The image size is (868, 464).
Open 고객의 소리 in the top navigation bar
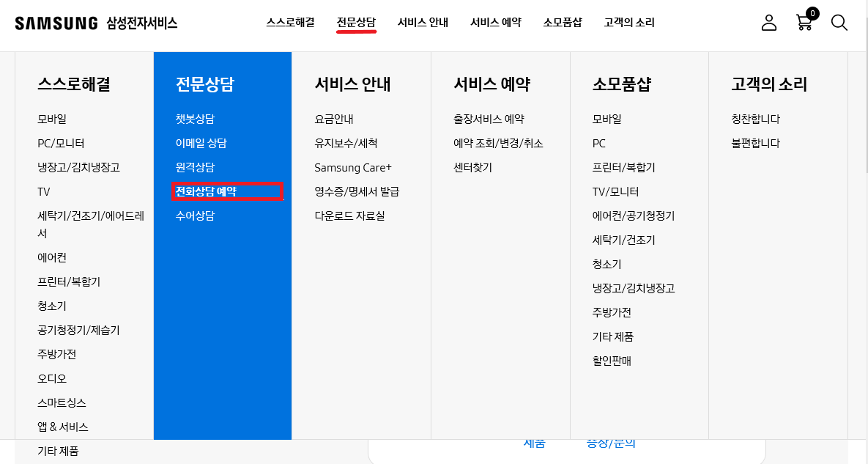tap(629, 23)
